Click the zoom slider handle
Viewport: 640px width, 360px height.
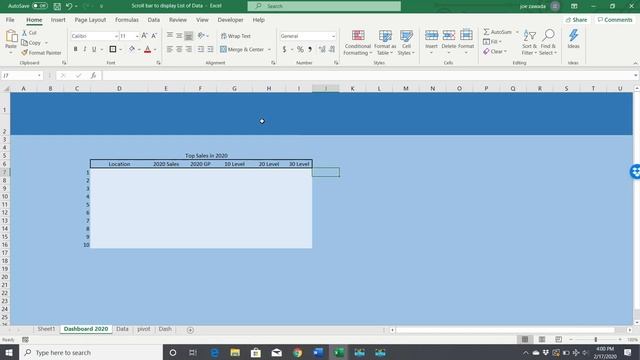tap(596, 340)
